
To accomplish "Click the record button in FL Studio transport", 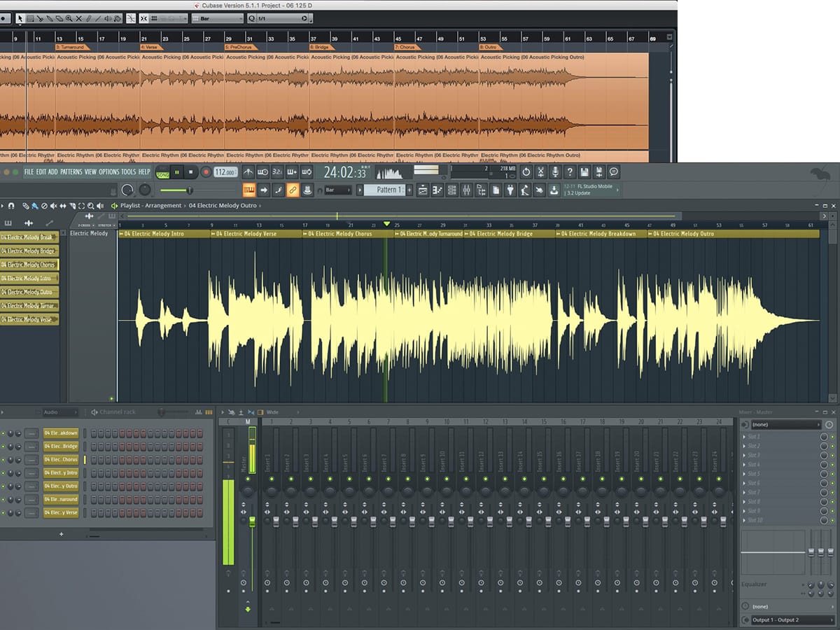I will 206,172.
